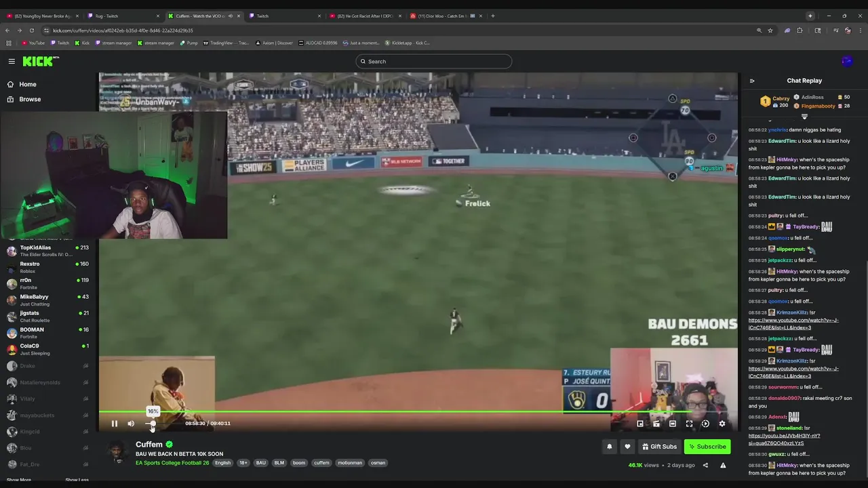
Task: Select the 18+ tag
Action: click(243, 463)
